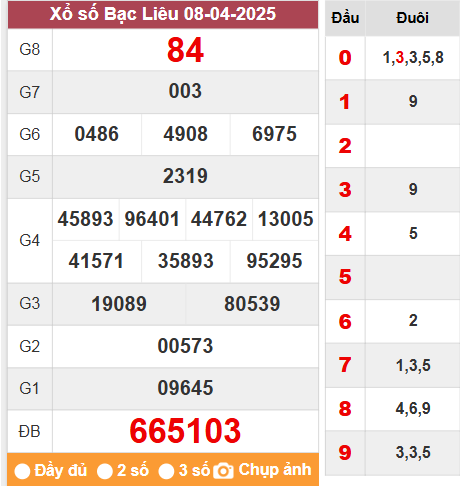Click G6 number 6975
This screenshot has height=486, width=460.
coord(274,134)
